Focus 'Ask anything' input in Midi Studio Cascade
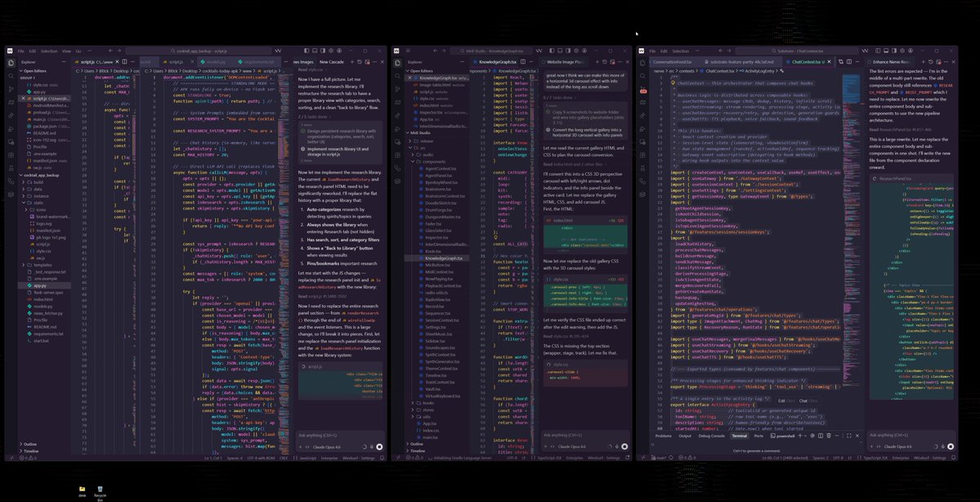 (585, 435)
